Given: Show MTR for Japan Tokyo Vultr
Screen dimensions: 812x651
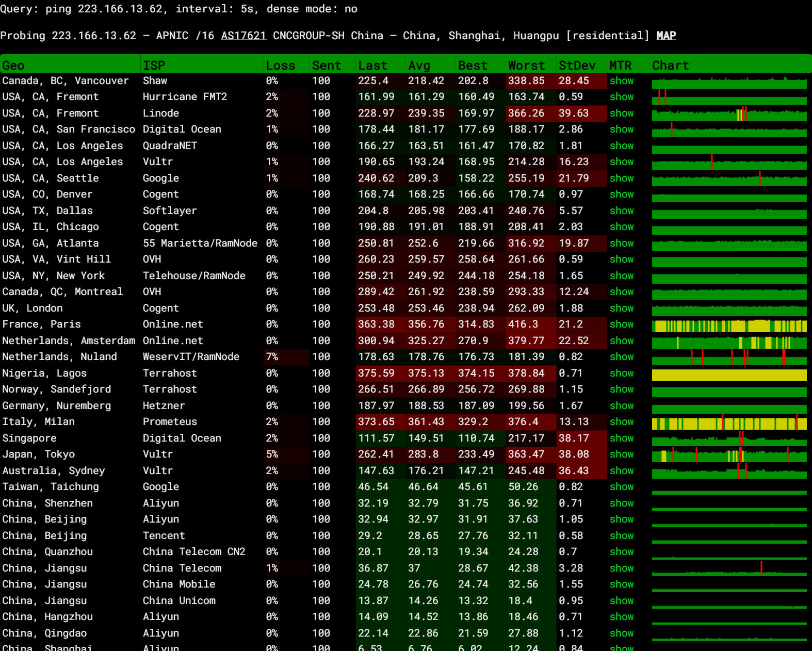Looking at the screenshot, I should 622,454.
